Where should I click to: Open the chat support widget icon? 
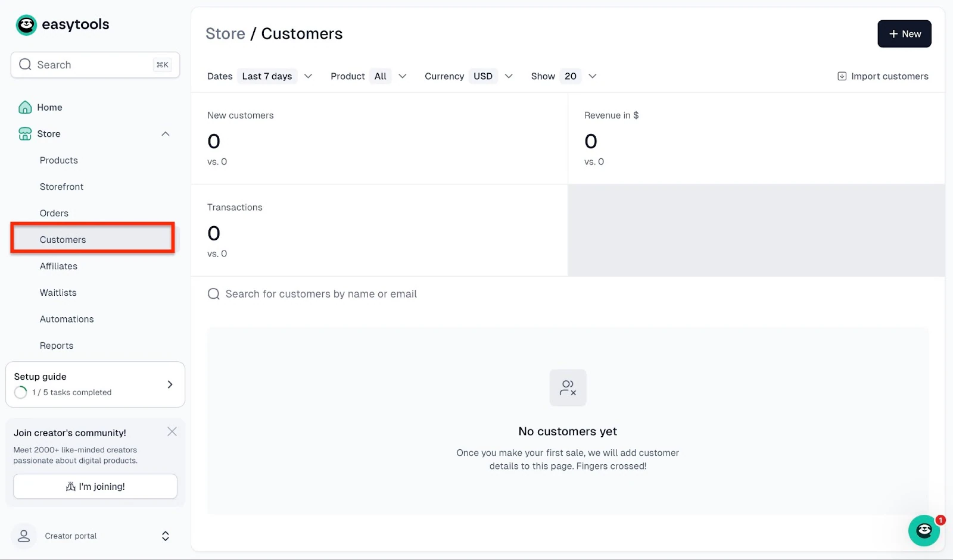(924, 530)
